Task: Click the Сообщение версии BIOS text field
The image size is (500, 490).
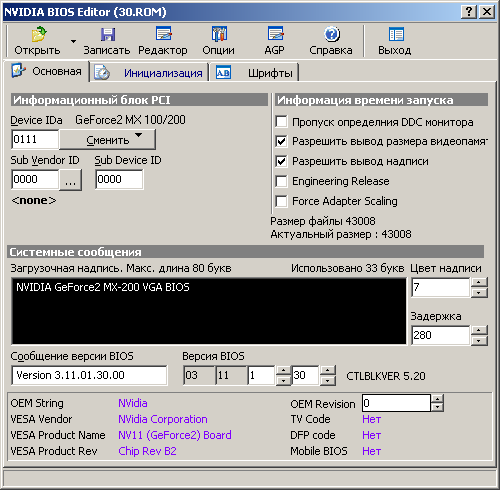Action: pyautogui.click(x=89, y=375)
